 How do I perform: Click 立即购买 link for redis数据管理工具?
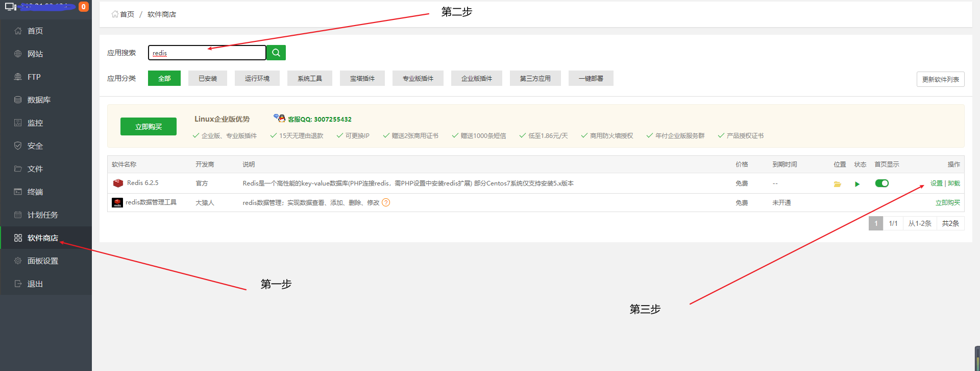(x=948, y=203)
